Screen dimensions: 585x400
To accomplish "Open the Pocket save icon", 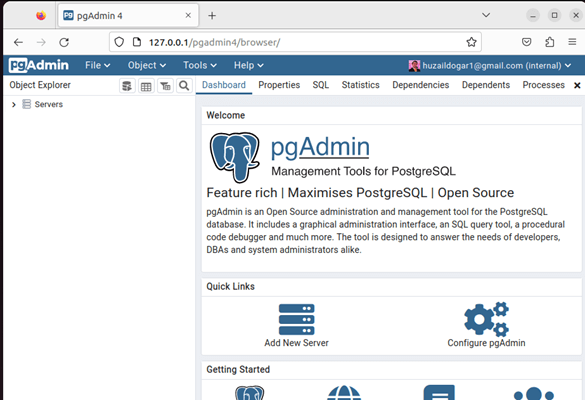I will 526,42.
